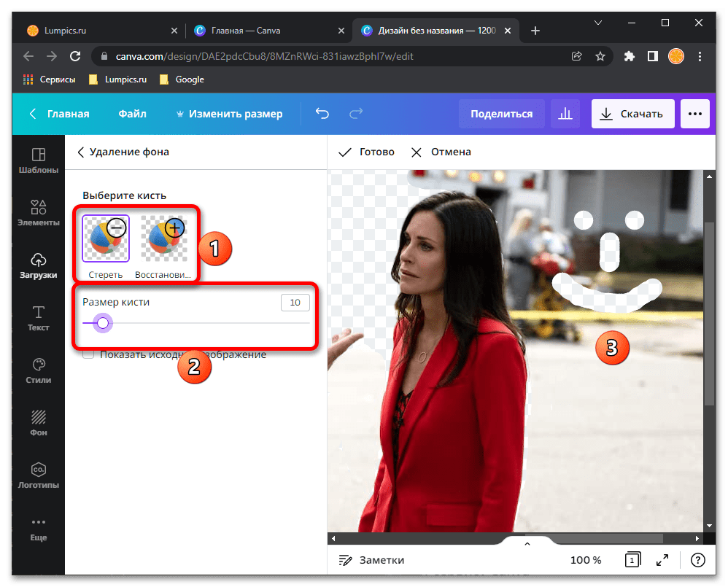The width and height of the screenshot is (728, 587).
Task: Click the brush size slider track
Action: pos(219,322)
